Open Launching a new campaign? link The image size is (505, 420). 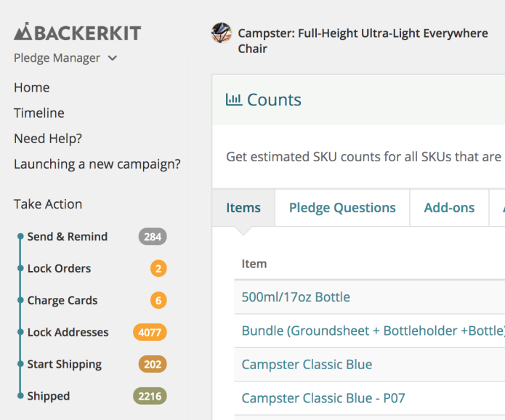pyautogui.click(x=97, y=163)
